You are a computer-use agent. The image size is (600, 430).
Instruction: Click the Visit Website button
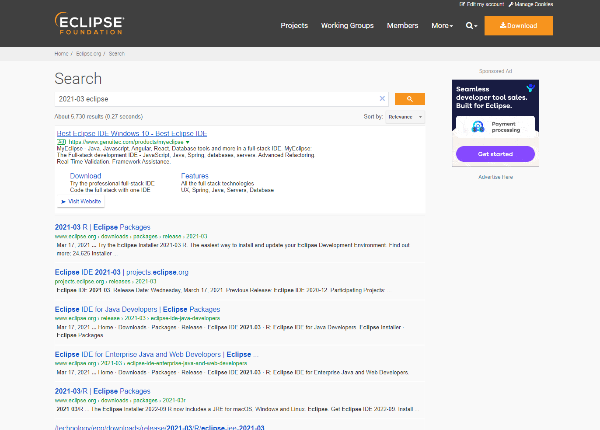click(x=81, y=201)
